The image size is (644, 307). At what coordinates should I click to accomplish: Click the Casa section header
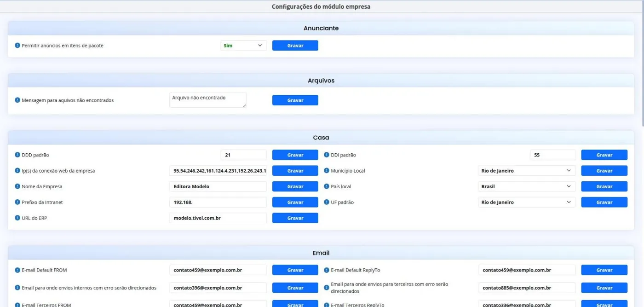click(x=321, y=138)
